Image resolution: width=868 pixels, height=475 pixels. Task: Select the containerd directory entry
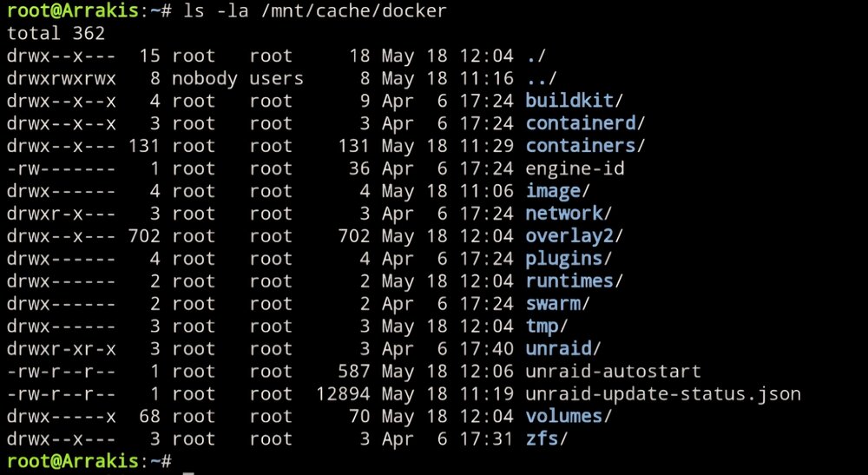581,123
